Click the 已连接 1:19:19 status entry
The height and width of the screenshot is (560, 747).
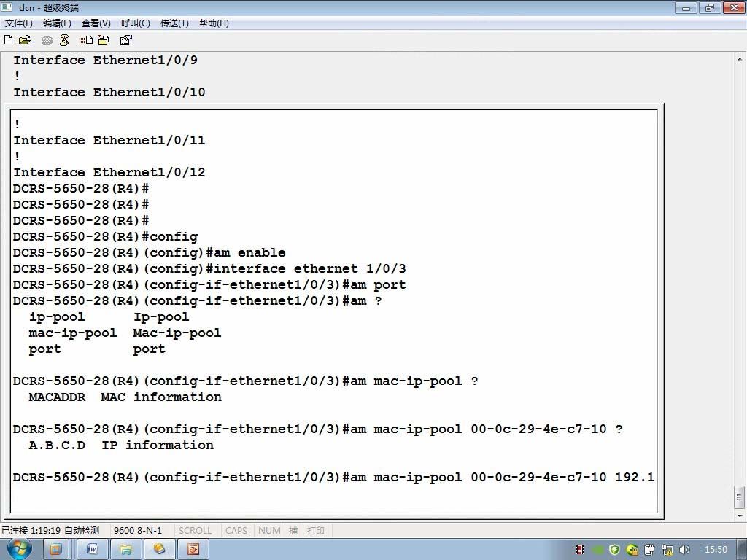(x=31, y=531)
